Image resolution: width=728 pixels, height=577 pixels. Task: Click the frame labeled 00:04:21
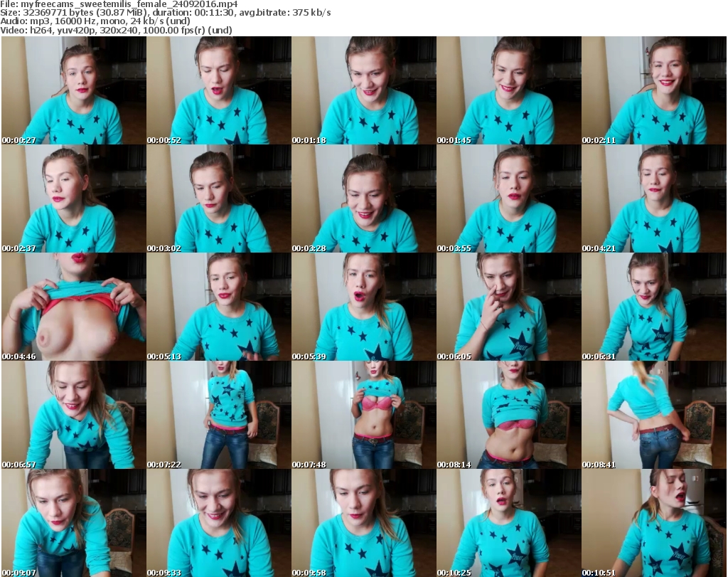pyautogui.click(x=654, y=198)
